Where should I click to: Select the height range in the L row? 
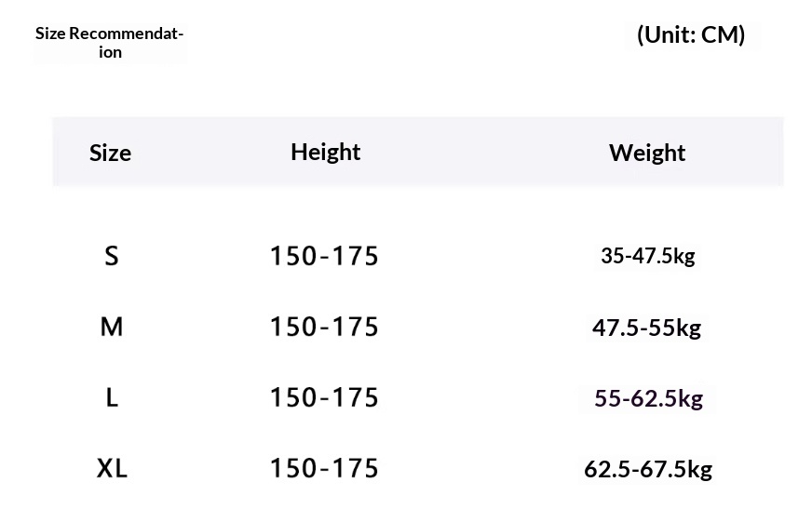click(x=324, y=398)
